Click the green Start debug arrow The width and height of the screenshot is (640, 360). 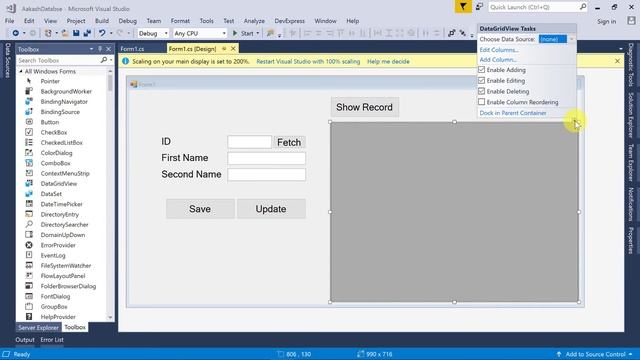[235, 33]
